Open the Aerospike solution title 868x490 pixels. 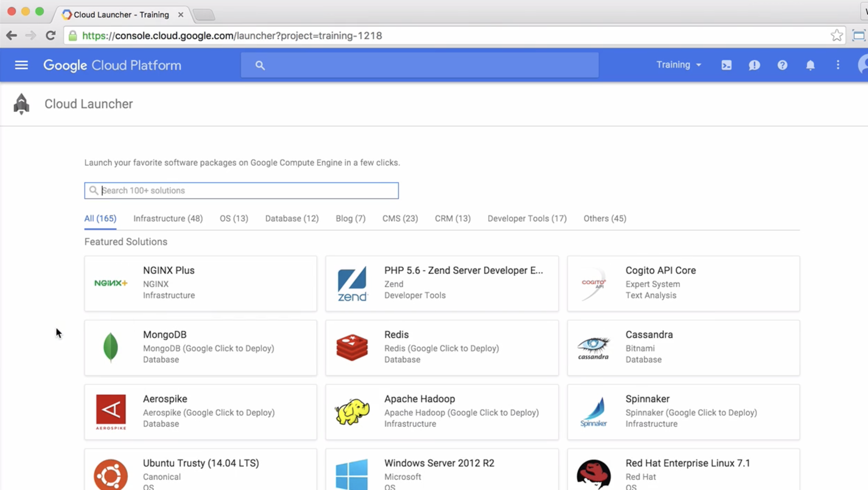pyautogui.click(x=165, y=399)
